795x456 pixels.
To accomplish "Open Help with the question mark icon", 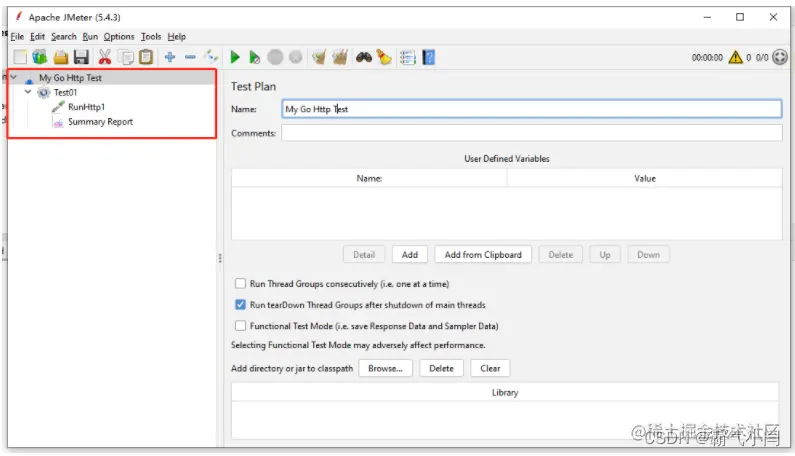I will tap(428, 57).
